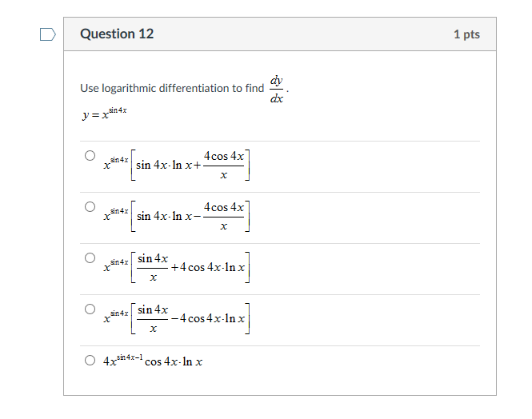Click the sin 4x/x fraction in the third answer
The image size is (532, 419).
[x=153, y=267]
